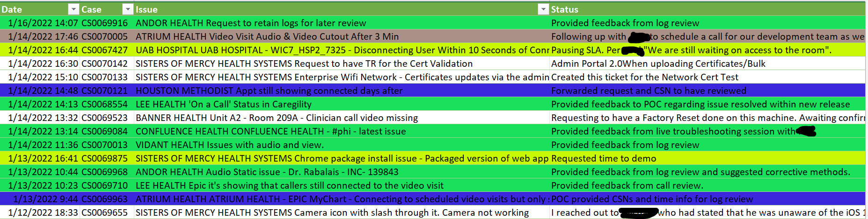Select case cell CS0069710
Screen dimensions: 868x219
coord(107,185)
